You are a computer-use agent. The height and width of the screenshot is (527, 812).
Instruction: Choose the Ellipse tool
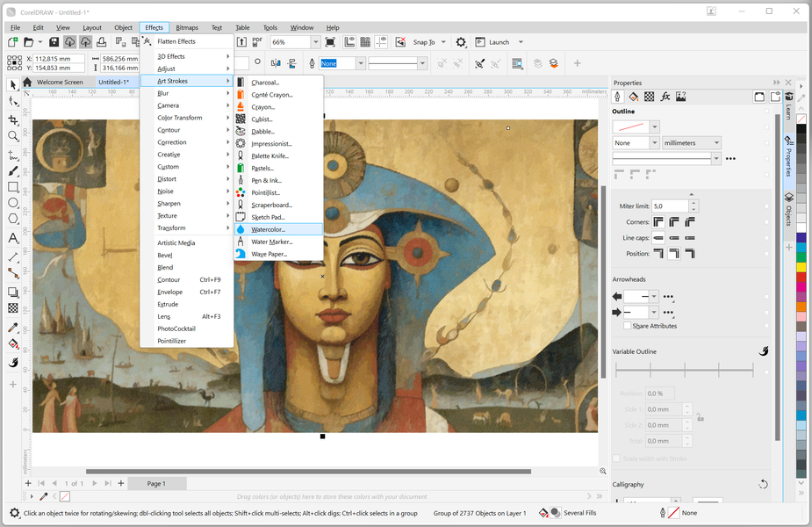pos(13,204)
